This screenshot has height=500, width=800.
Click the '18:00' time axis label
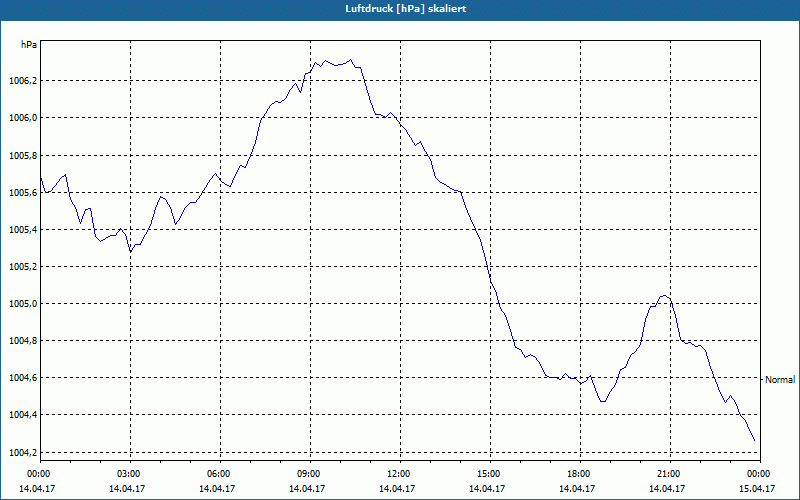tap(580, 473)
